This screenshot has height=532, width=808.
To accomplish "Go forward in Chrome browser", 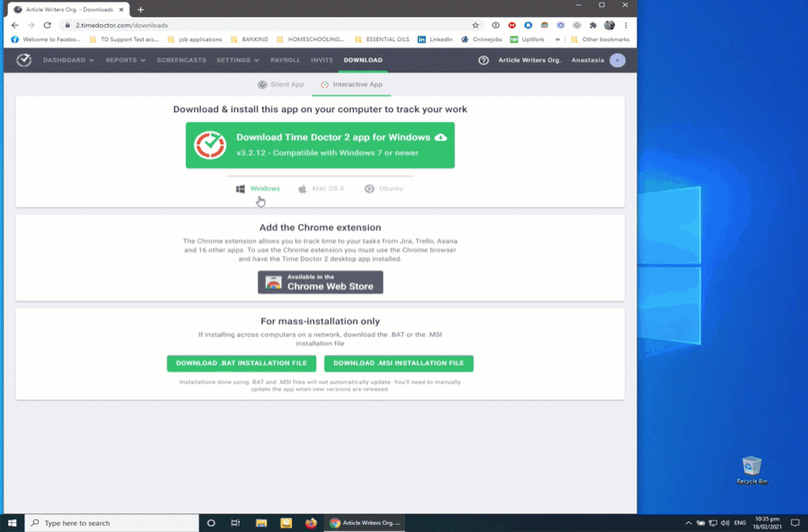I will point(31,25).
